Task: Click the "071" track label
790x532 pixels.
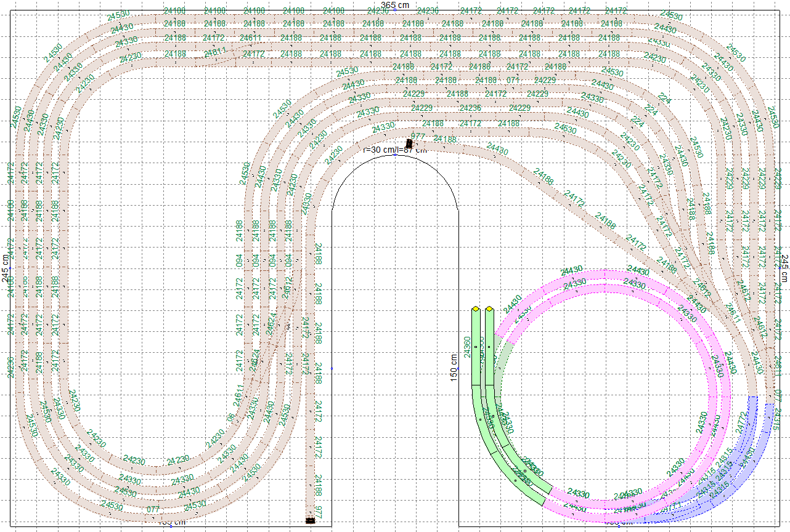Action: coord(513,80)
